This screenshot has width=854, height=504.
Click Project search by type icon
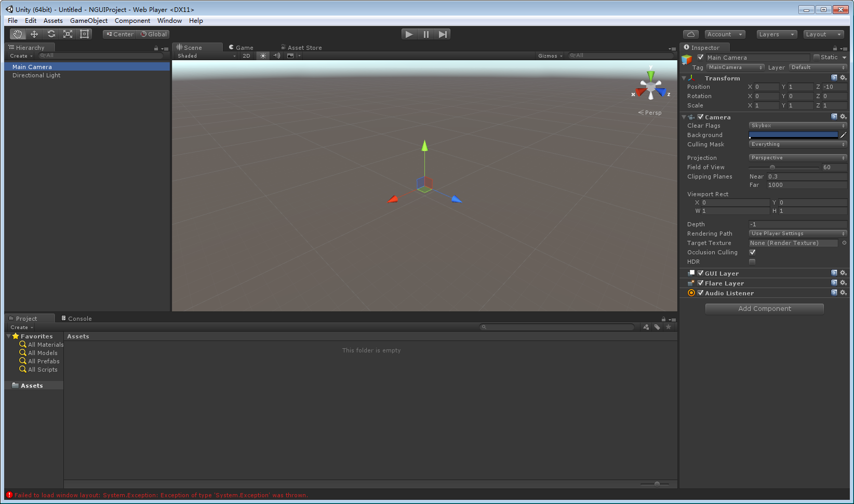click(x=646, y=327)
